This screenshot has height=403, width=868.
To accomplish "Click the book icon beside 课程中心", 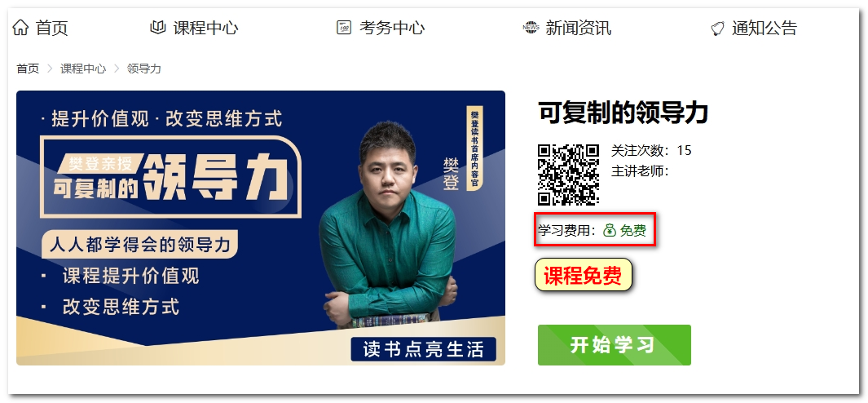I will [x=158, y=27].
